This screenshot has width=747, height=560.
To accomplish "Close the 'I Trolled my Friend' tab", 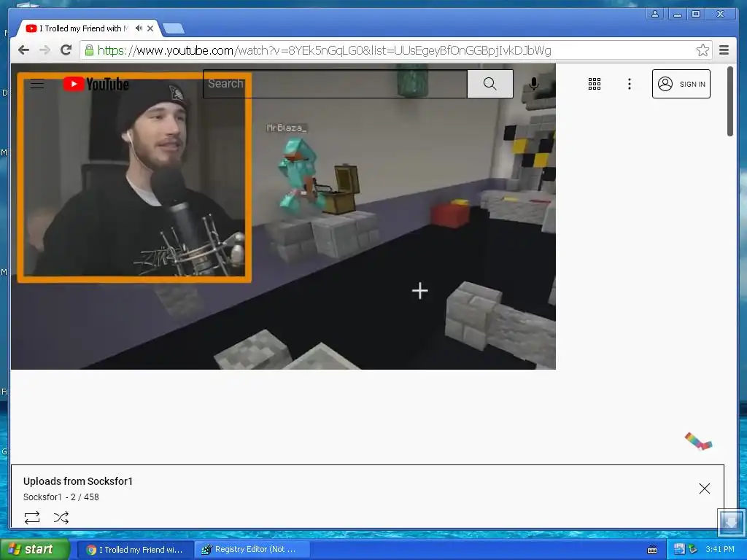I will tap(150, 28).
